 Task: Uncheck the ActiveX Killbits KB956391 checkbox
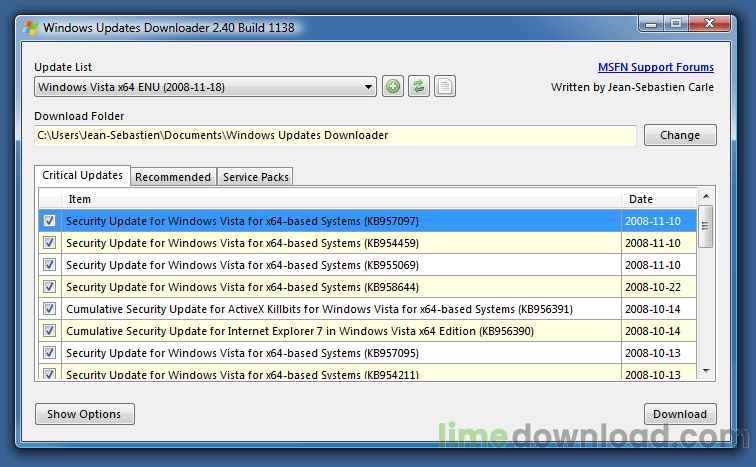coord(49,308)
